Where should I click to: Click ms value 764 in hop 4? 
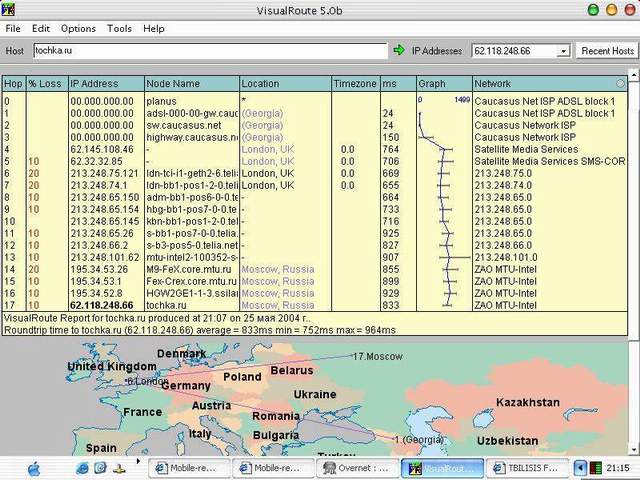(x=391, y=149)
